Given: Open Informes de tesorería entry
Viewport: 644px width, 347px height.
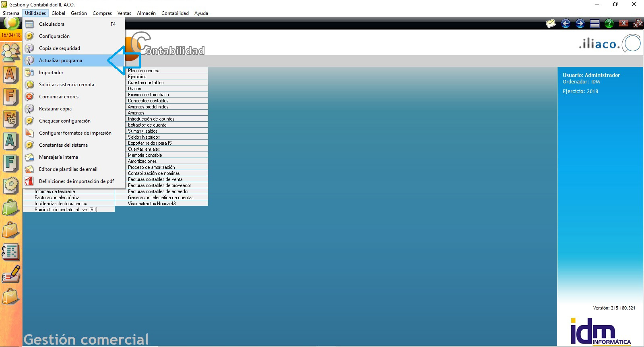Looking at the screenshot, I should (x=69, y=191).
